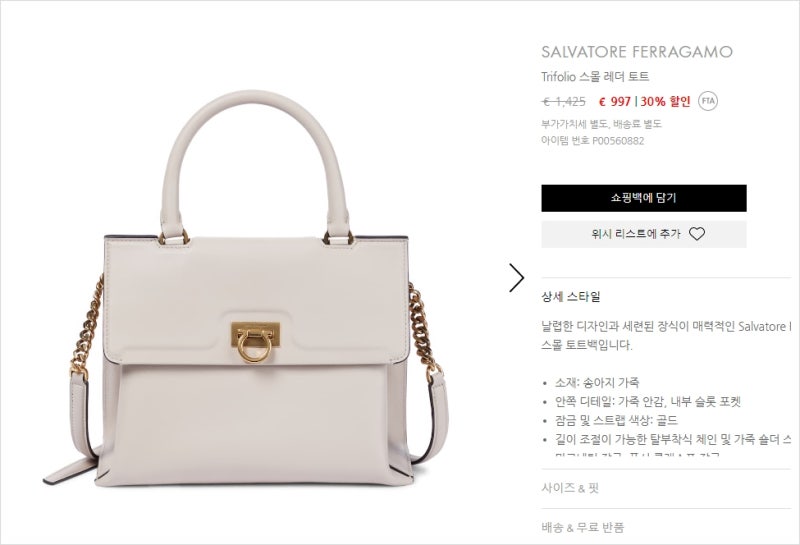Click the crossed-out price € 1,425

tap(563, 102)
